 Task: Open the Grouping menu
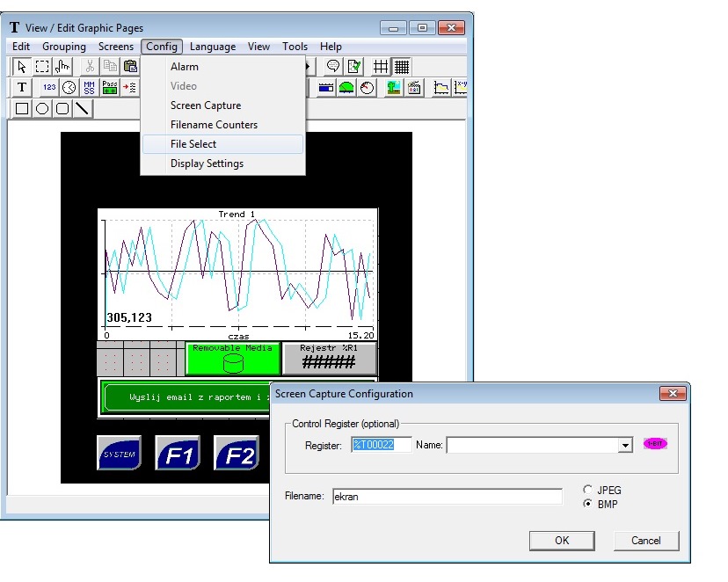[x=64, y=47]
